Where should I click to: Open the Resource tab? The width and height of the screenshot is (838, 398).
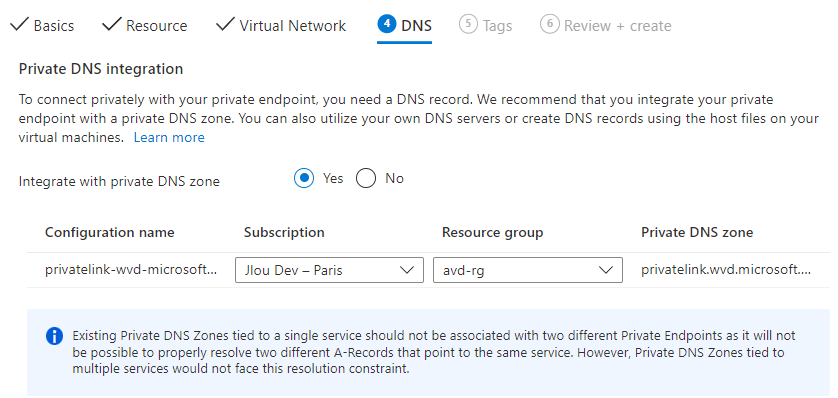[x=144, y=26]
